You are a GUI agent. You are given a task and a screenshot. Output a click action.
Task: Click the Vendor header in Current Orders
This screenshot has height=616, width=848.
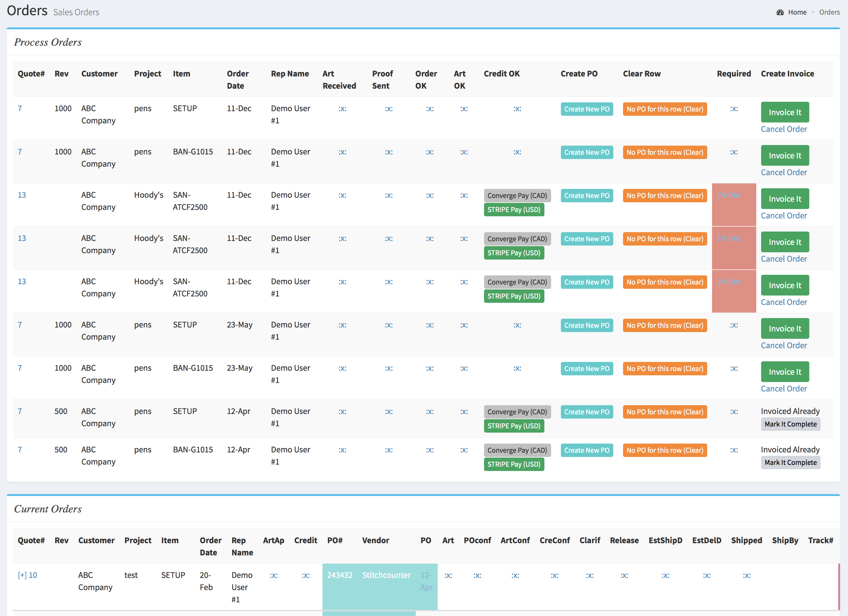(376, 540)
